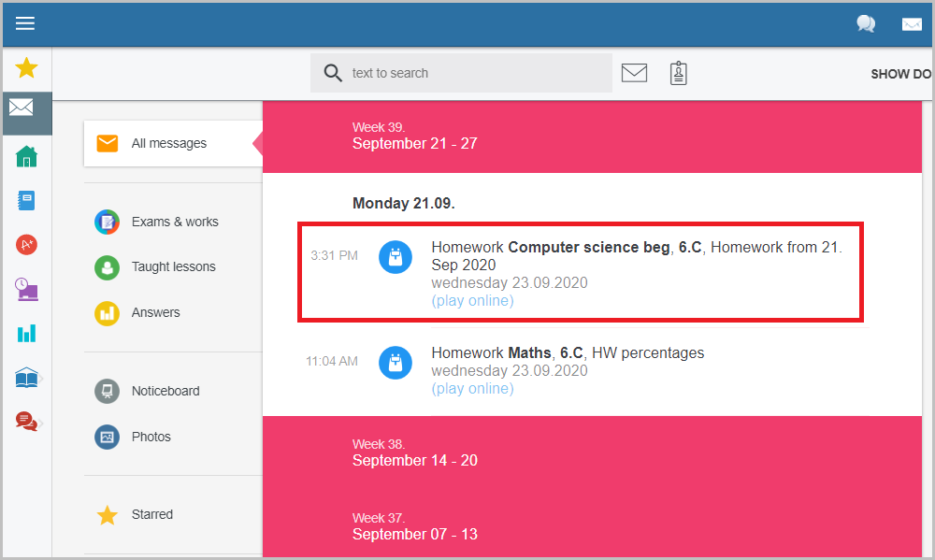The height and width of the screenshot is (560, 935).
Task: Click the 11:04 AM timestamp
Action: (332, 361)
